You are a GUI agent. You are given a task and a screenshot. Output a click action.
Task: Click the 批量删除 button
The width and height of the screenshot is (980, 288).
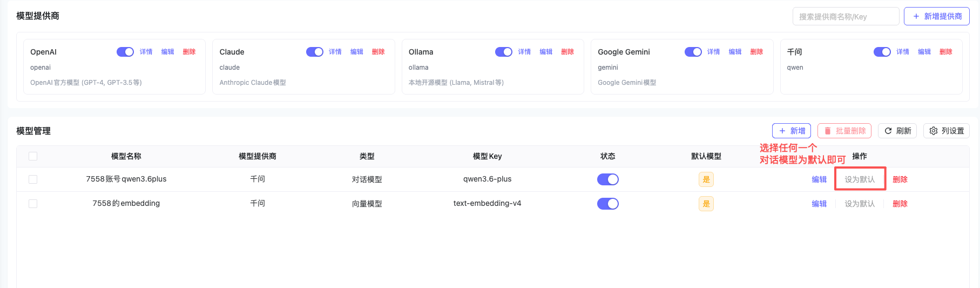(844, 131)
